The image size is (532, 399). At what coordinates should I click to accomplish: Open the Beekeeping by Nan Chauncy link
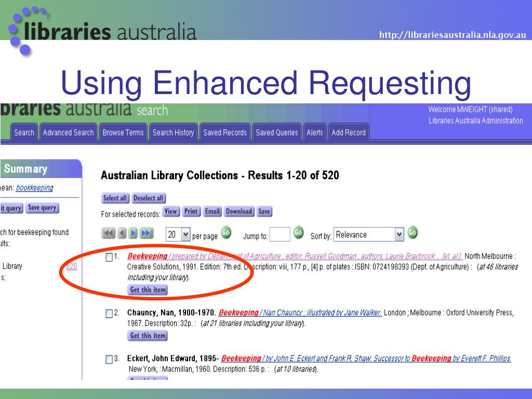[x=300, y=312]
